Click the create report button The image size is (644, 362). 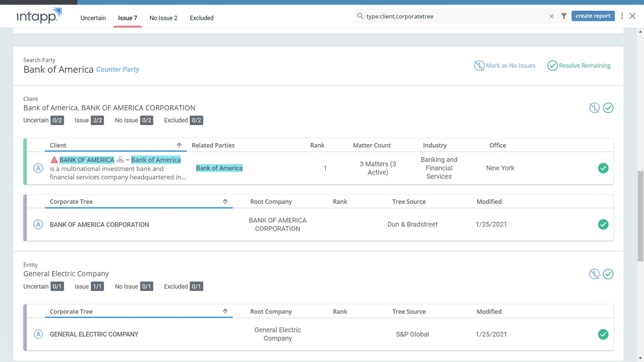click(x=593, y=16)
